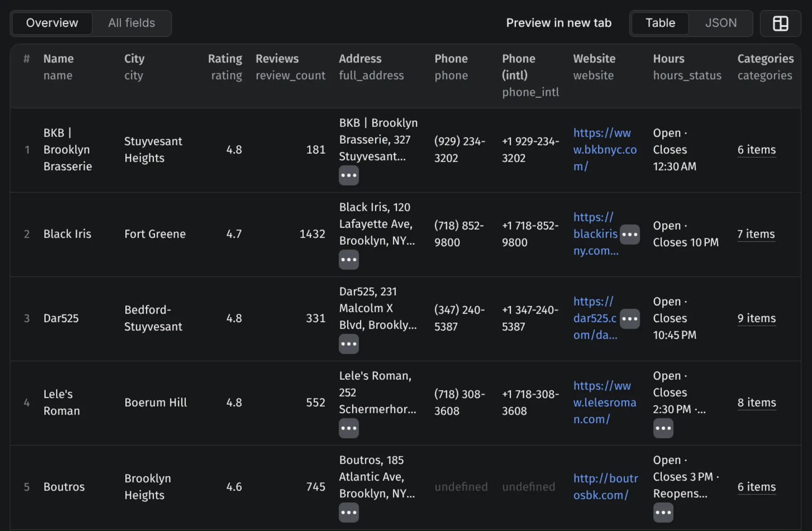Click the Address column header
The width and height of the screenshot is (812, 531).
point(371,67)
